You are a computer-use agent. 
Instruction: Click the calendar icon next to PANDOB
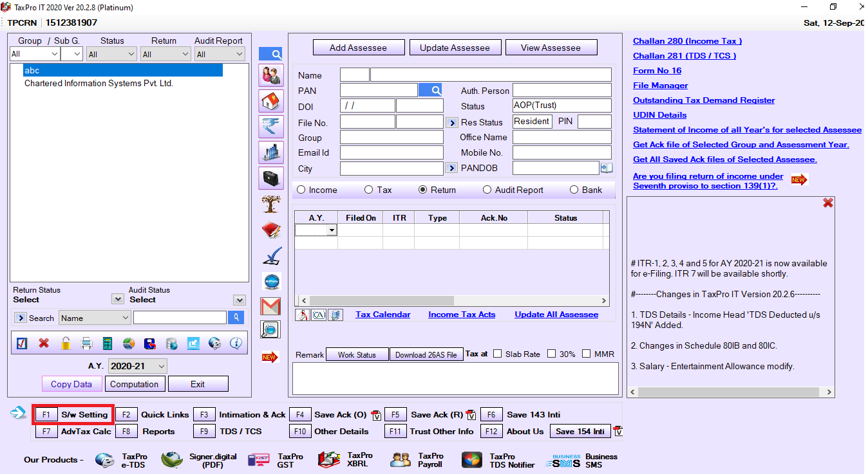pyautogui.click(x=607, y=168)
